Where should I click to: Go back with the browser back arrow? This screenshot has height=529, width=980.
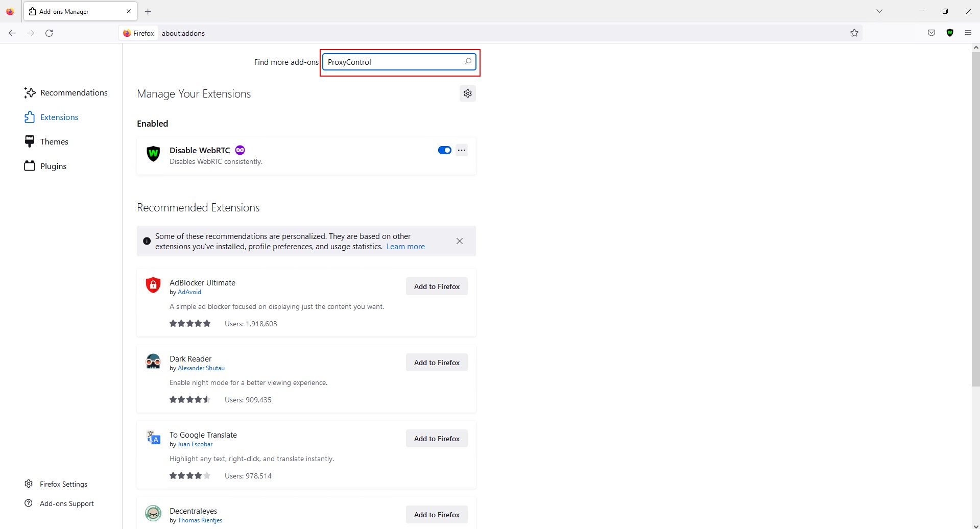point(12,33)
